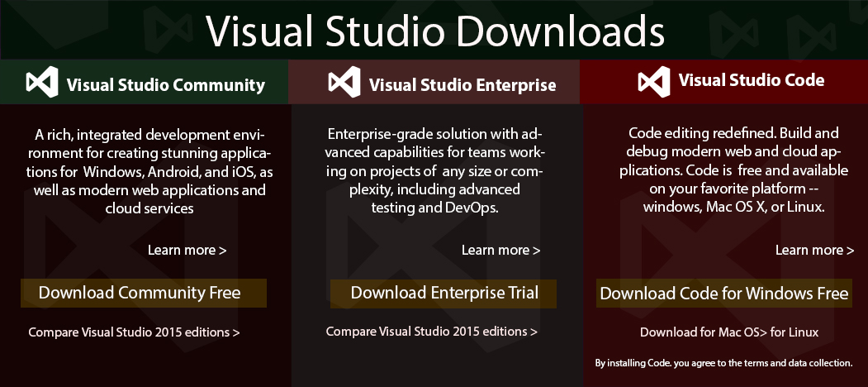Click the Visual Studio Enterprise logo icon
Screen dimensions: 868x387
(344, 82)
